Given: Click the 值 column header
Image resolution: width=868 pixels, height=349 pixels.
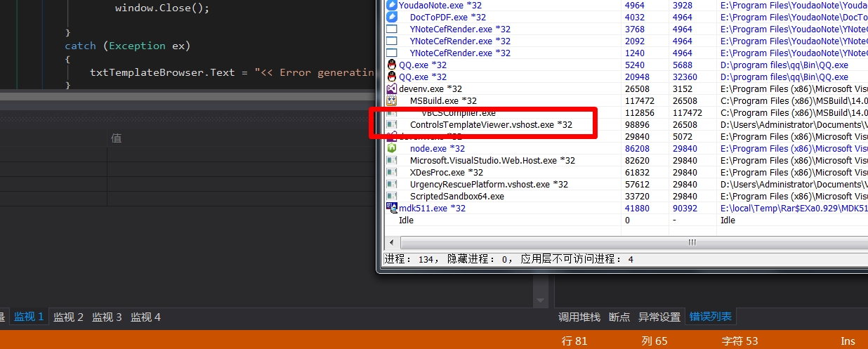Looking at the screenshot, I should pos(117,138).
